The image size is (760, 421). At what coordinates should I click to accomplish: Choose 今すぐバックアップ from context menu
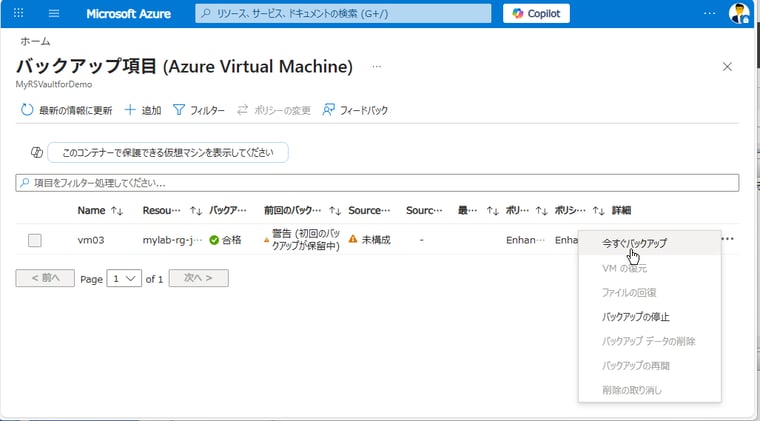tap(649, 243)
